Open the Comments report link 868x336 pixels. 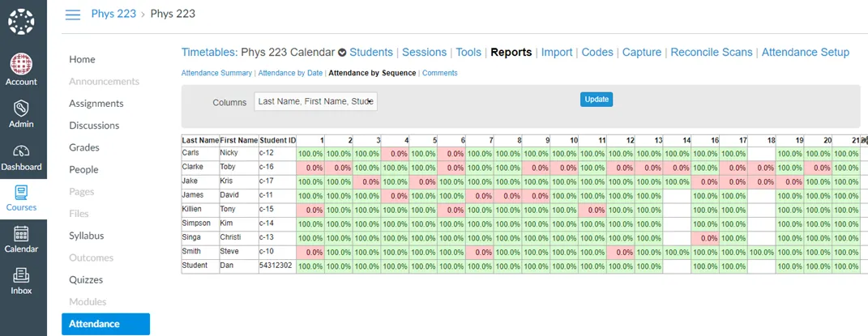439,73
